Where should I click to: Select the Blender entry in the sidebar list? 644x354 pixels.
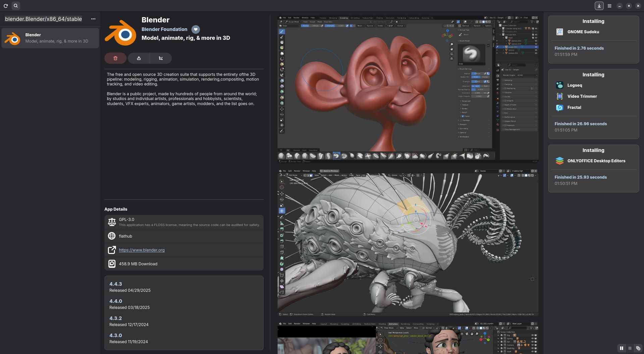click(50, 38)
